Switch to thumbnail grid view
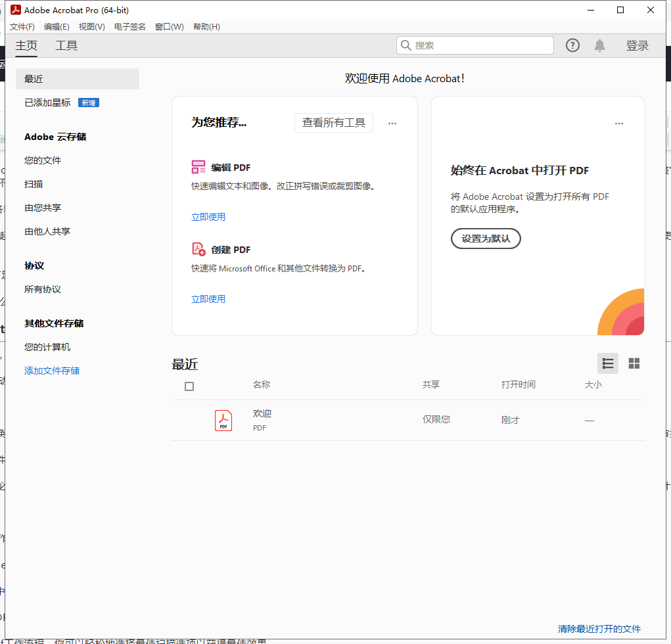 coord(634,363)
